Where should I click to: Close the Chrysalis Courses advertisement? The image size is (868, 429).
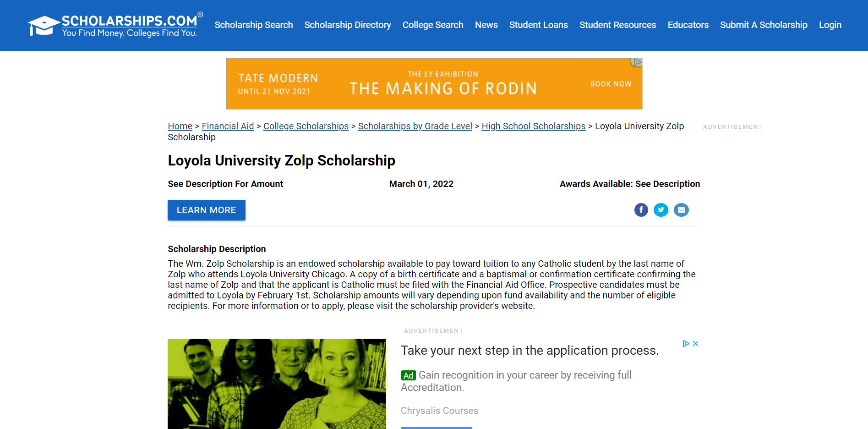(x=696, y=343)
